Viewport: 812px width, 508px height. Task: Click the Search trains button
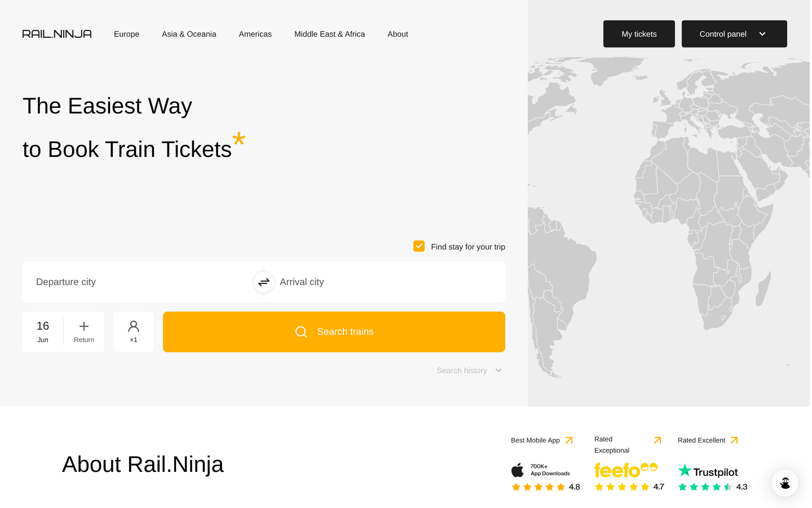coord(334,332)
